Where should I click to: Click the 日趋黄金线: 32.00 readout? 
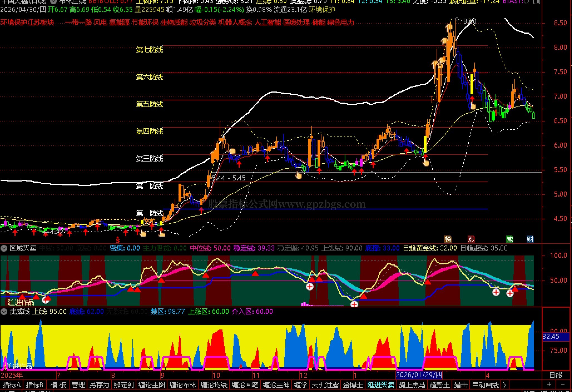430,248
